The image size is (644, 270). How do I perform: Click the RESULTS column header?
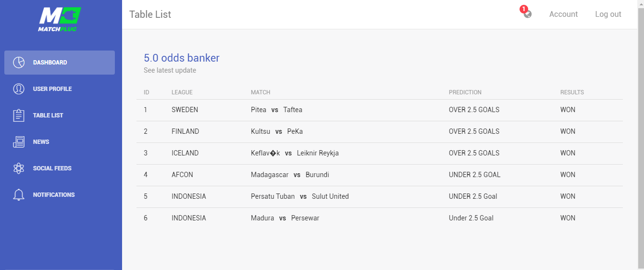[x=572, y=92]
